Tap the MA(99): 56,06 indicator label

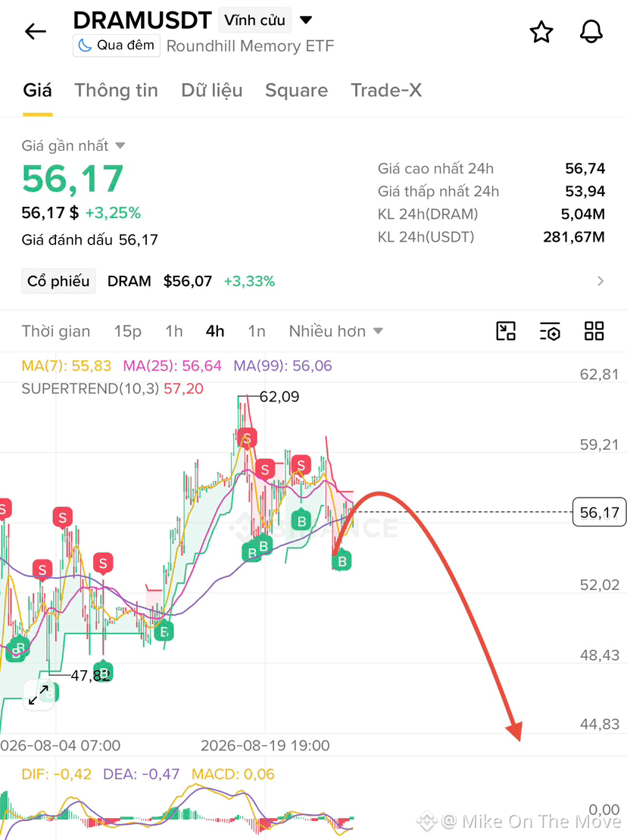coord(282,366)
